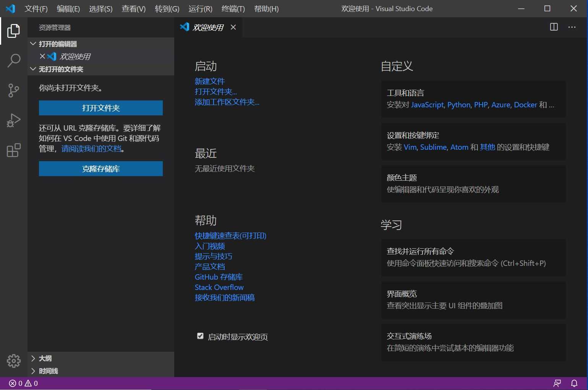Click the Atom keybindings link

[x=459, y=147]
